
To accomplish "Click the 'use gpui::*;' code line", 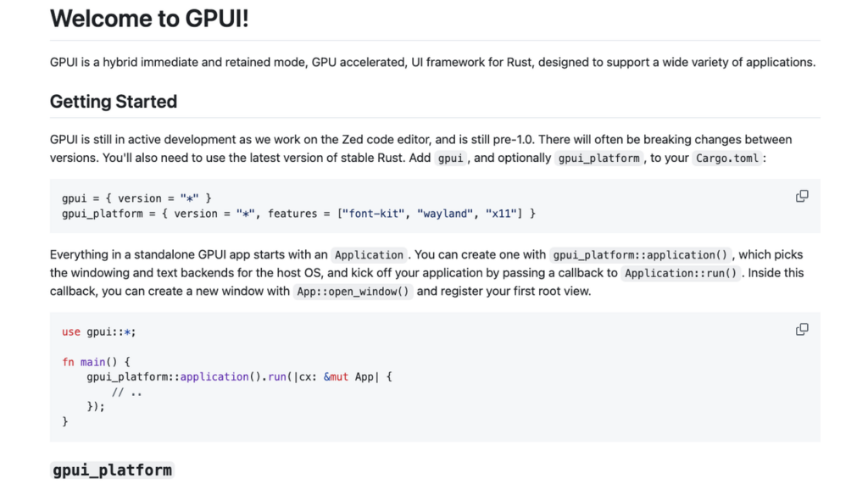I will click(98, 331).
